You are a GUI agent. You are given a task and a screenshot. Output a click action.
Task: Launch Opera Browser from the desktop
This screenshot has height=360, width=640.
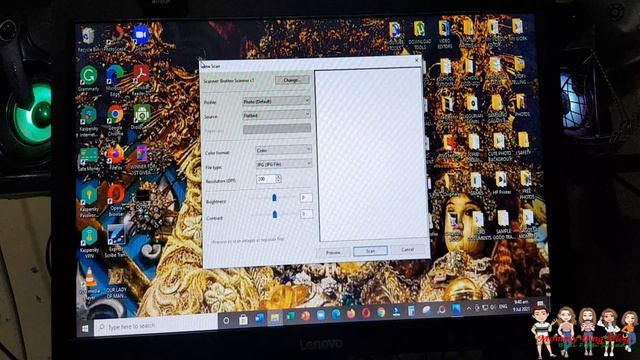pos(116,200)
